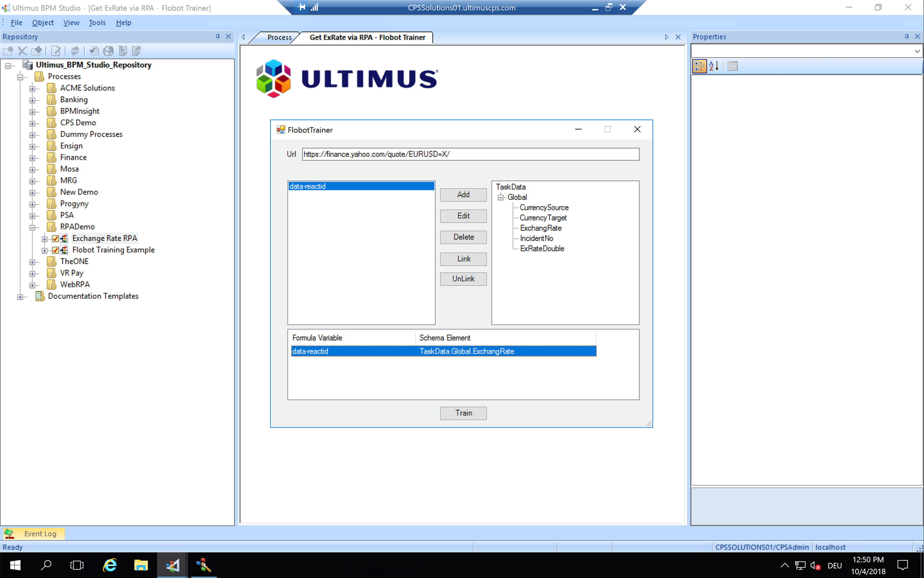Pin the Properties panel
The width and height of the screenshot is (924, 578).
coord(907,37)
